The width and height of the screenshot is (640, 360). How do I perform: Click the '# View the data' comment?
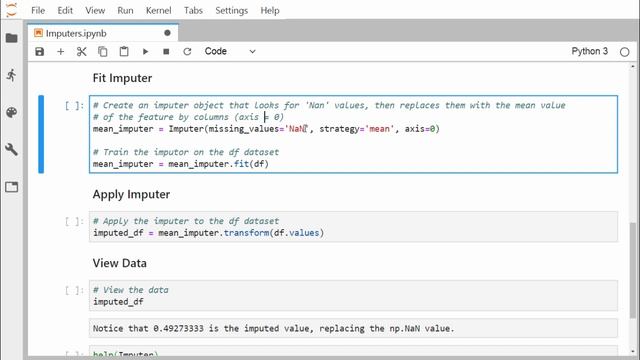(131, 290)
